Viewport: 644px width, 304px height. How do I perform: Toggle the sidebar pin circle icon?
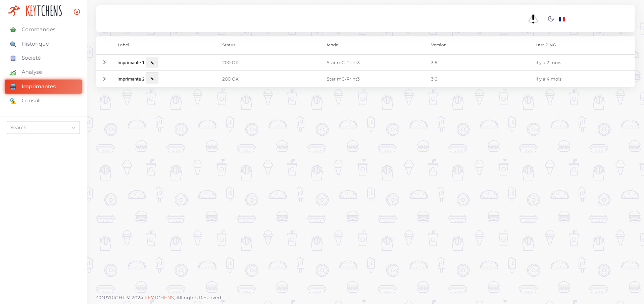[x=77, y=12]
